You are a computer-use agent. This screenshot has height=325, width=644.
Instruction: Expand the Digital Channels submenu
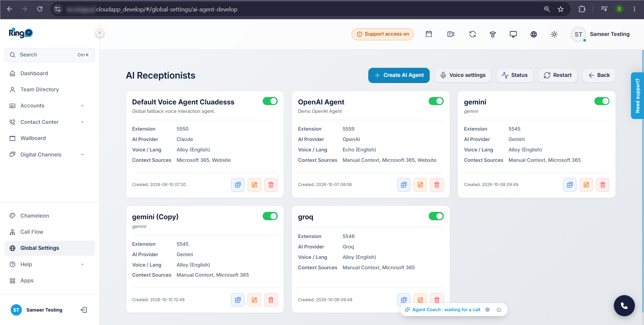pyautogui.click(x=50, y=154)
